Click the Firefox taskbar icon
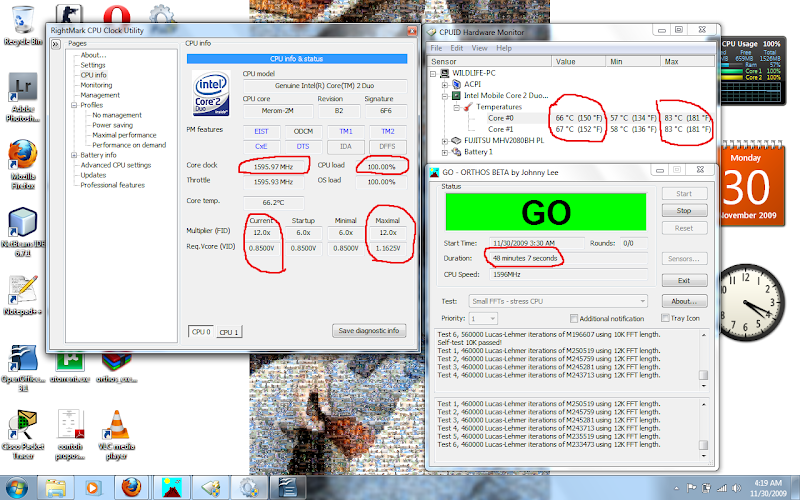 point(131,488)
